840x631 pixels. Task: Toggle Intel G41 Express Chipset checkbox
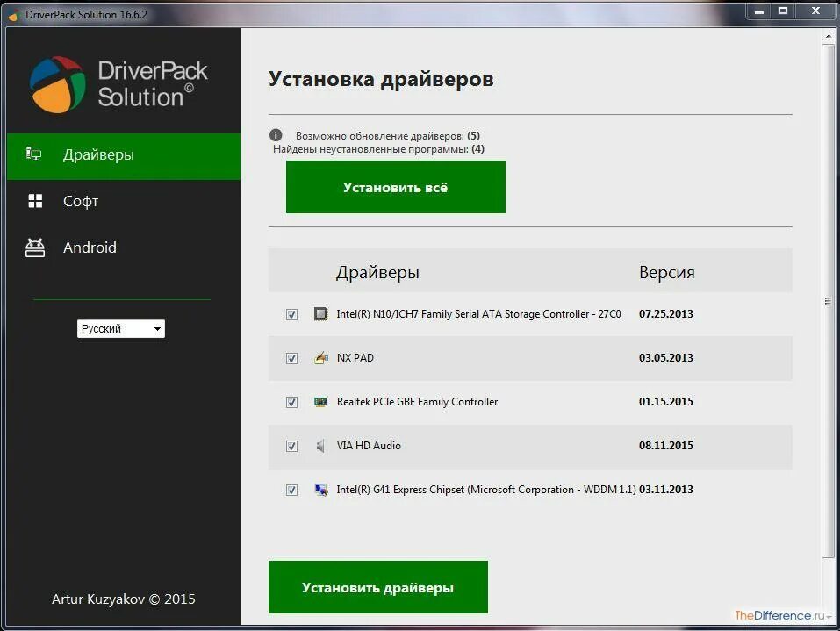click(x=291, y=490)
